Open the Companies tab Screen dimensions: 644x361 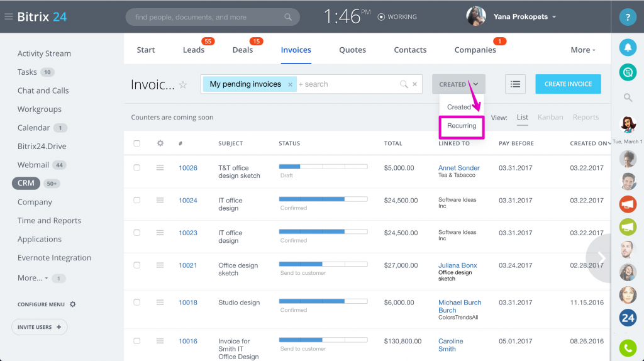pyautogui.click(x=475, y=50)
